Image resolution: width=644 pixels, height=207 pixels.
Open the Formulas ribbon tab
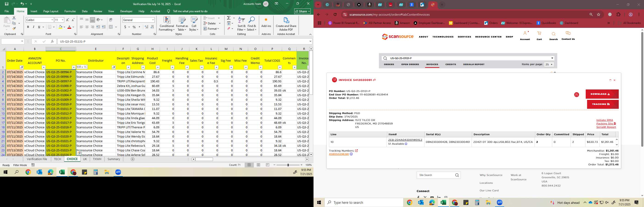pos(70,11)
